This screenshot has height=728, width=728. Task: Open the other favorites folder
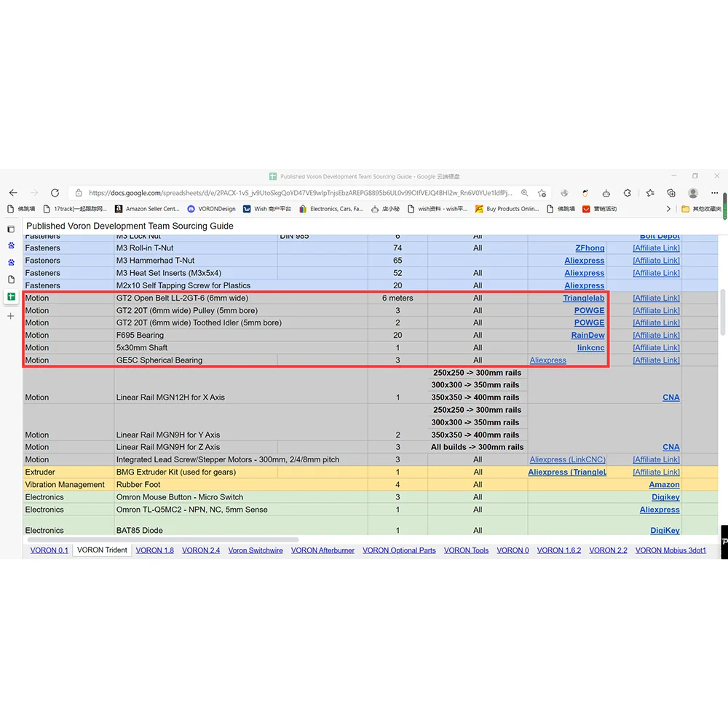coord(701,209)
